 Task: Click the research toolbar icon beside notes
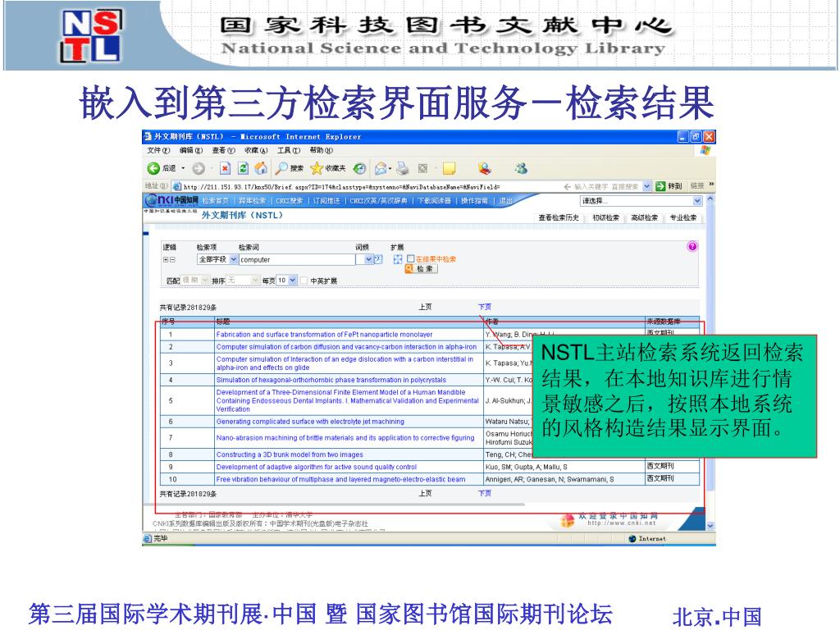[485, 168]
